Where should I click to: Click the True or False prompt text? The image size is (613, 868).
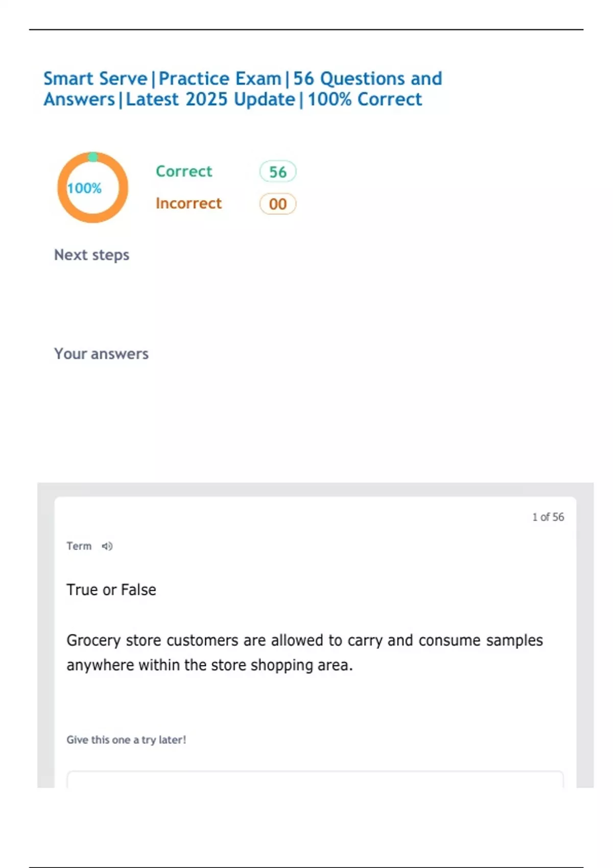click(111, 590)
